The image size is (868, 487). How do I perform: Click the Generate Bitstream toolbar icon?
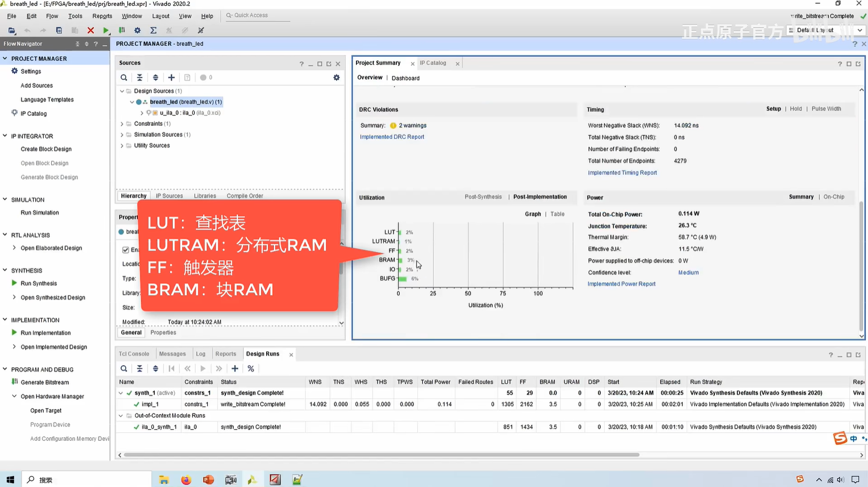pyautogui.click(x=122, y=30)
